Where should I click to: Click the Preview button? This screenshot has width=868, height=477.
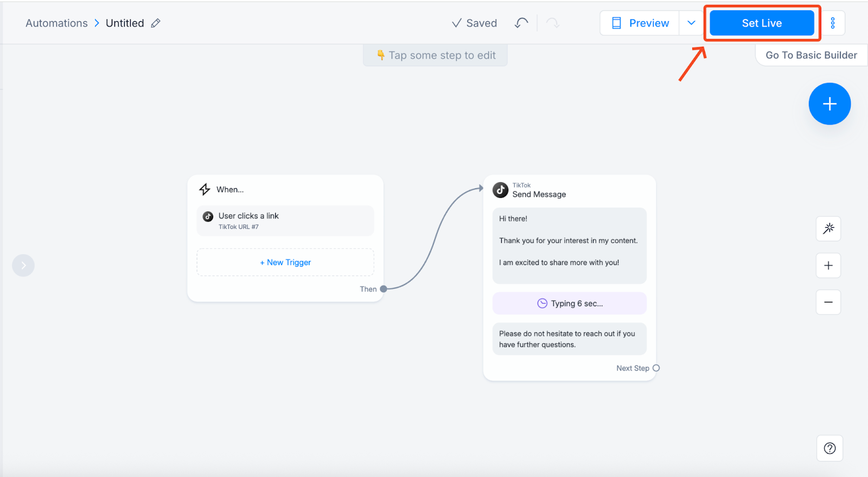(x=640, y=23)
